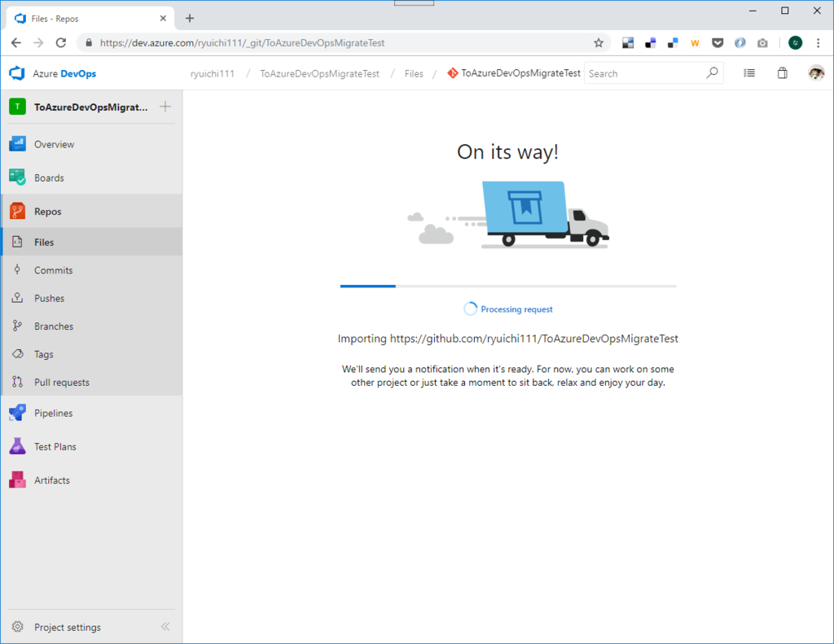Go to Commits under Repos
Image resolution: width=834 pixels, height=644 pixels.
pyautogui.click(x=91, y=269)
